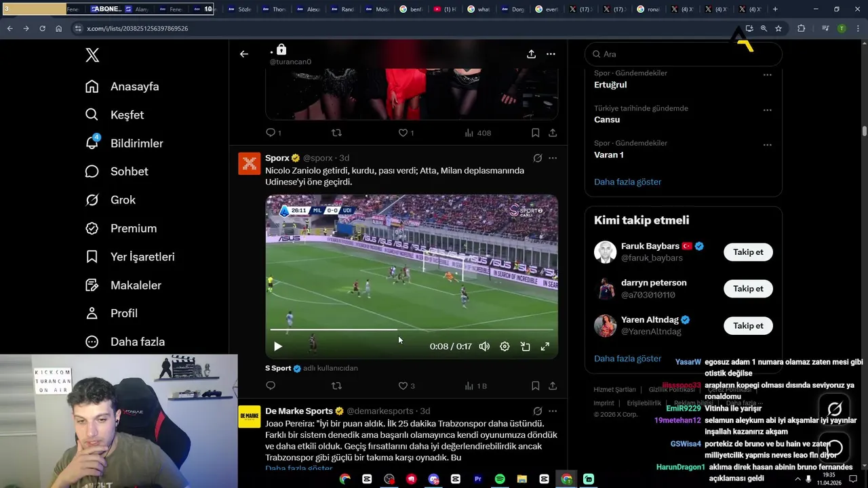Share the list from header
This screenshot has height=488, width=868.
click(532, 54)
